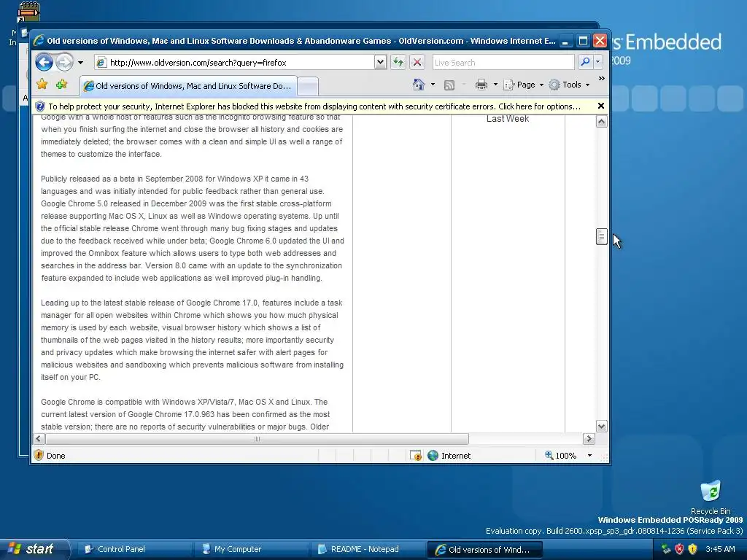
Task: Show more toolbar commands chevron
Action: (602, 78)
